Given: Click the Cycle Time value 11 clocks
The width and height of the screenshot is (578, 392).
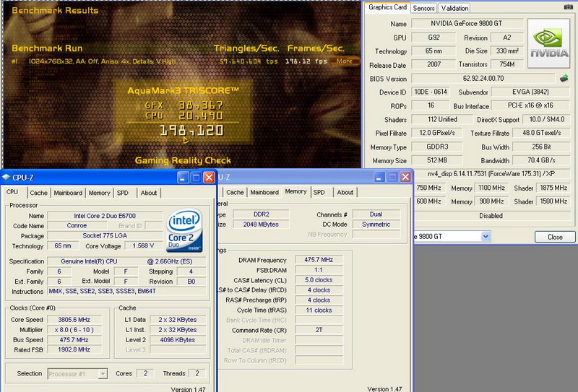Looking at the screenshot, I should pyautogui.click(x=319, y=310).
